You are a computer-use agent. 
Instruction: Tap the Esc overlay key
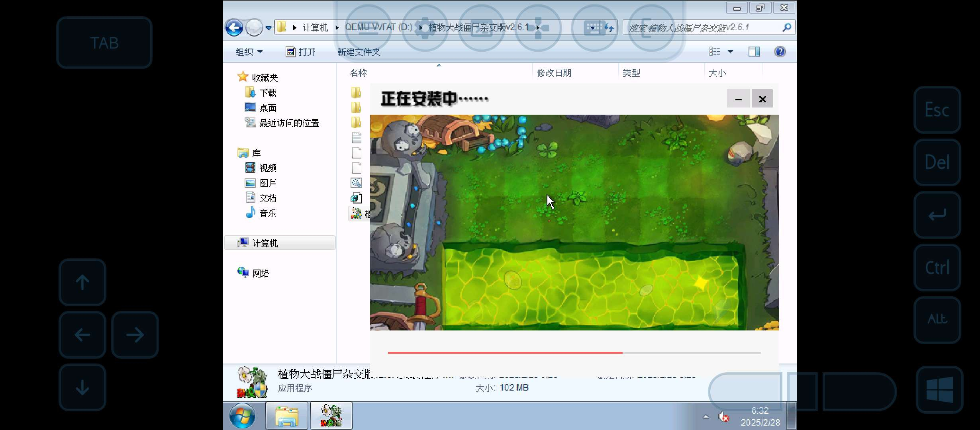click(937, 110)
